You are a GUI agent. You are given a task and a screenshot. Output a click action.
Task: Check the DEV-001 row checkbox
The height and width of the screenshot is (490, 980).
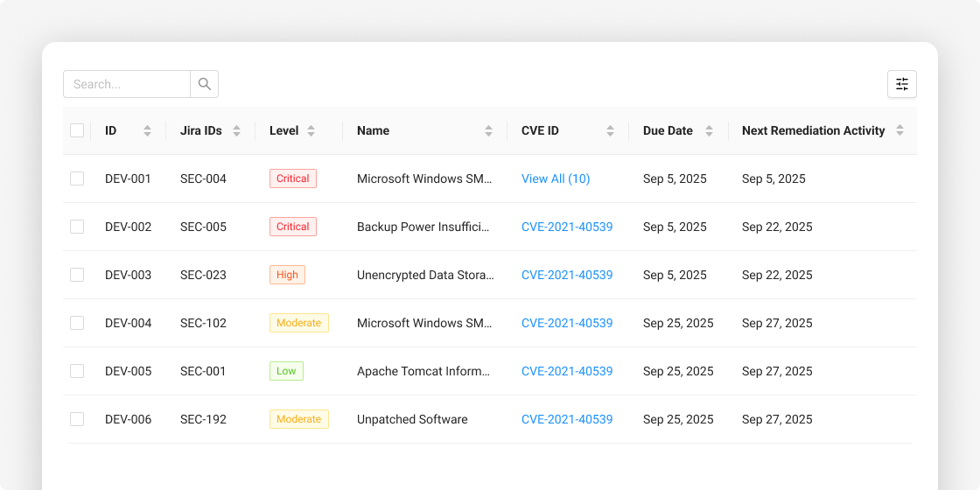point(77,178)
